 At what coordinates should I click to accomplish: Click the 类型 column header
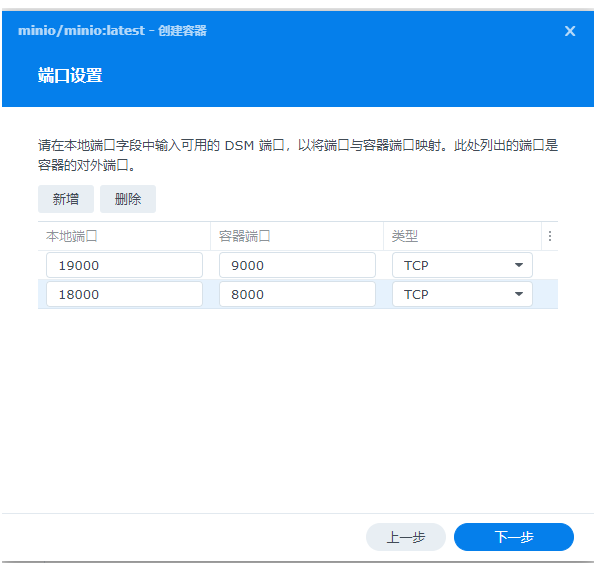[x=462, y=236]
